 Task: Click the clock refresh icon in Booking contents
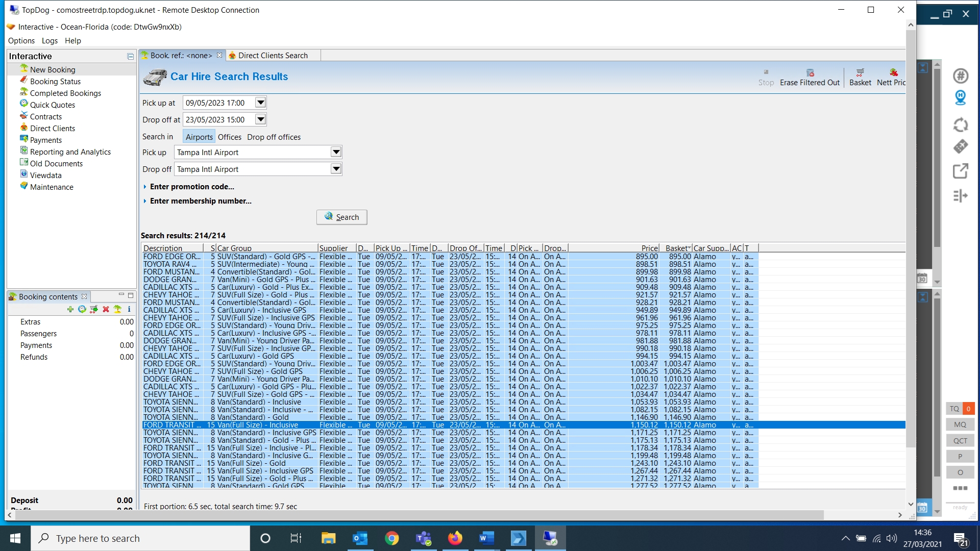[x=82, y=309]
